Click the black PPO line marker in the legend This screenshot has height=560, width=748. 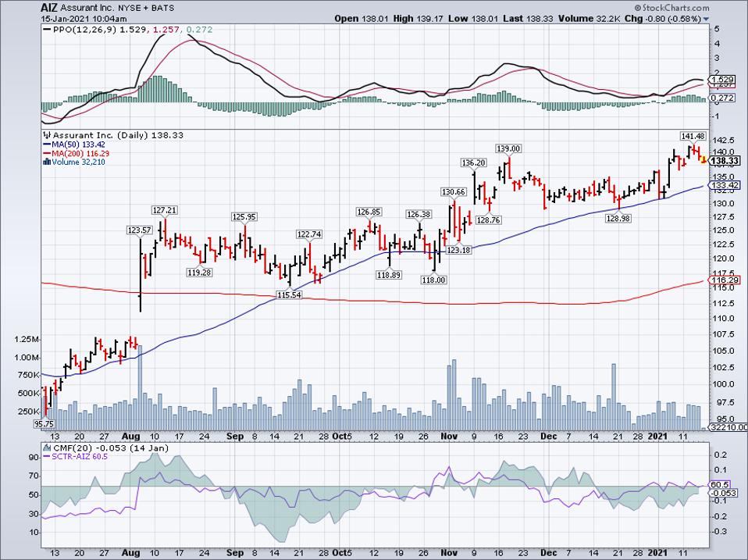47,30
